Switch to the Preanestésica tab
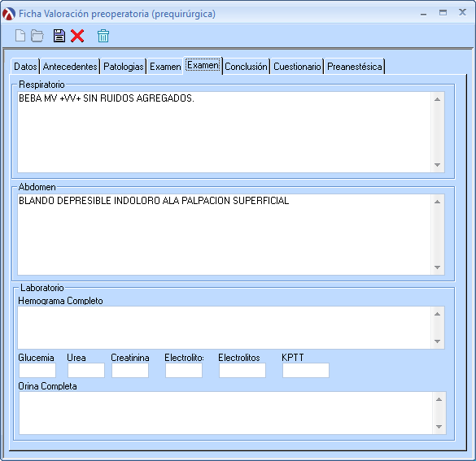Screen dimensions: 476x461 coord(355,67)
